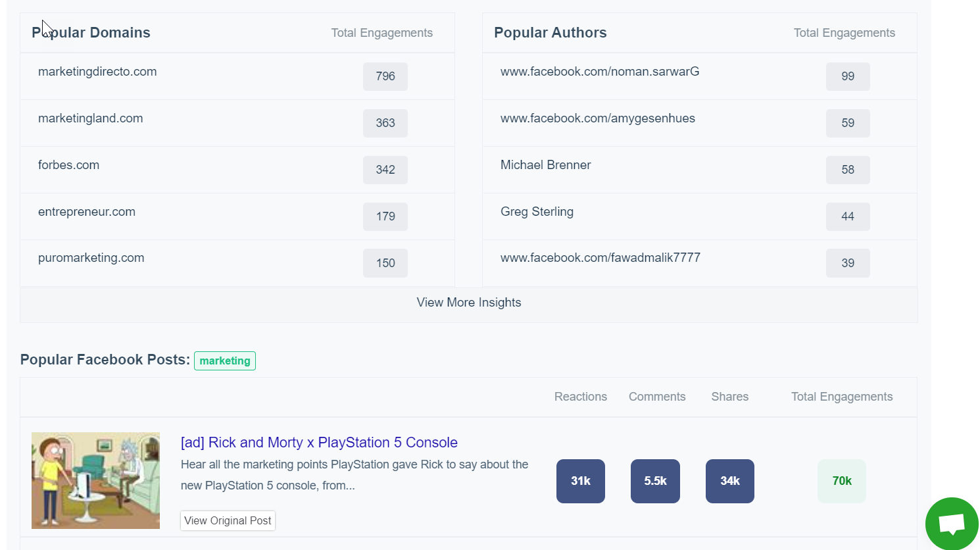Click the 70k total engagements badge

[x=842, y=481]
